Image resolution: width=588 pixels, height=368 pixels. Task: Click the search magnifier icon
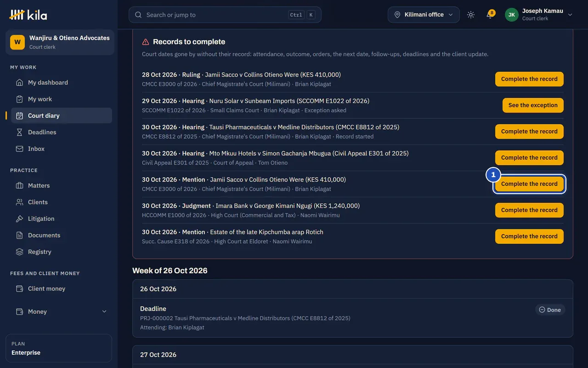[138, 15]
